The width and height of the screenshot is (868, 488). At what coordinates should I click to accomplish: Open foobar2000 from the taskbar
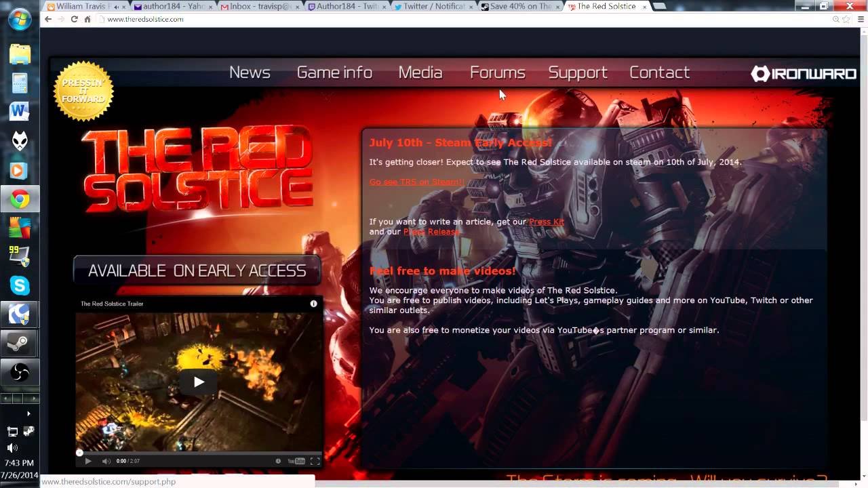point(20,142)
